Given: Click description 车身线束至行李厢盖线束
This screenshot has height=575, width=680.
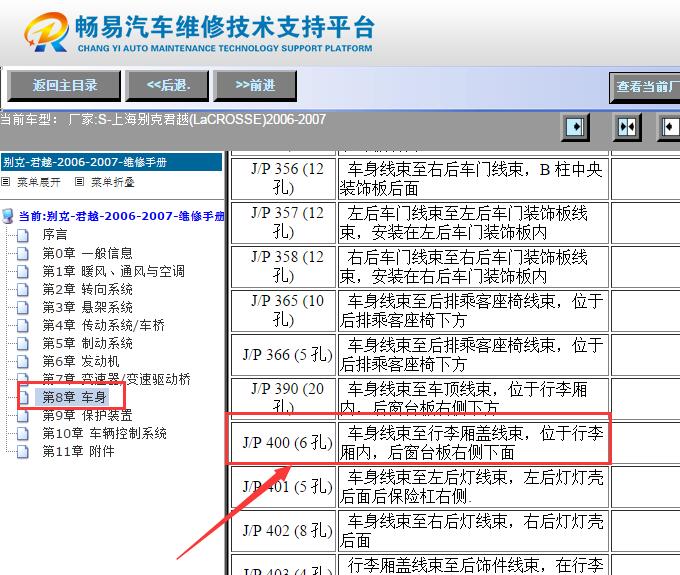Looking at the screenshot, I should point(473,443).
